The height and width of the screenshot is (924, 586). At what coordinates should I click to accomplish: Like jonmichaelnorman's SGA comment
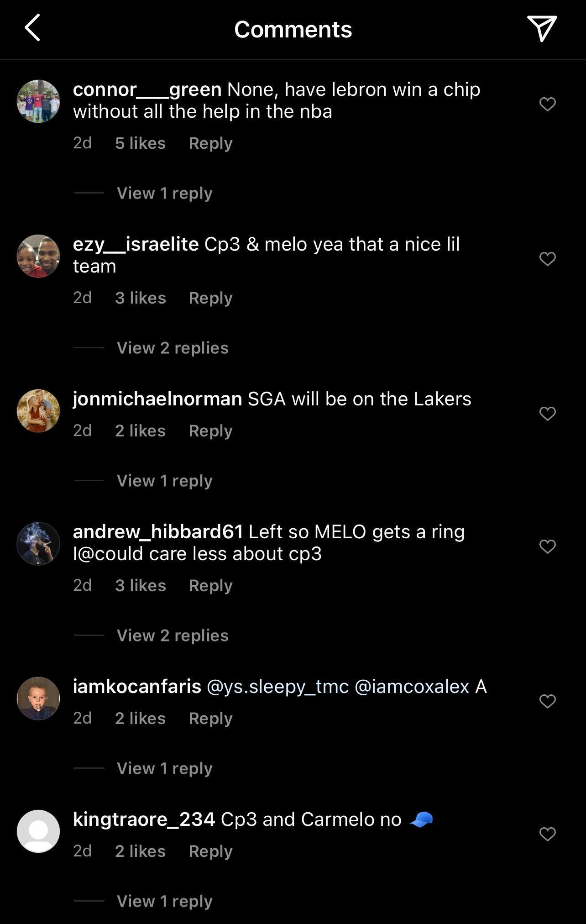548,414
